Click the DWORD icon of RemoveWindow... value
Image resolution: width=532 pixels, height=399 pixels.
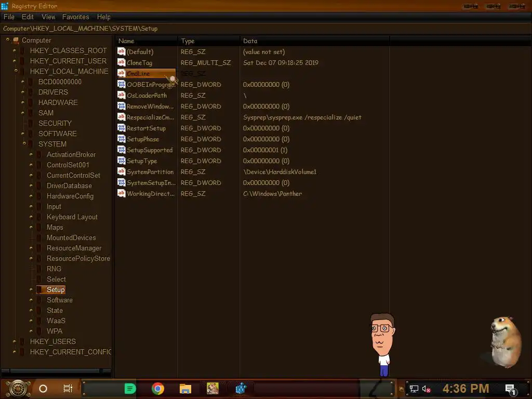pyautogui.click(x=121, y=106)
